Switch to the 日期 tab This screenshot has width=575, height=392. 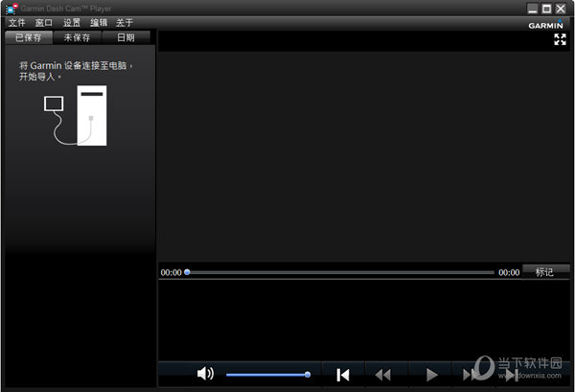(x=126, y=37)
